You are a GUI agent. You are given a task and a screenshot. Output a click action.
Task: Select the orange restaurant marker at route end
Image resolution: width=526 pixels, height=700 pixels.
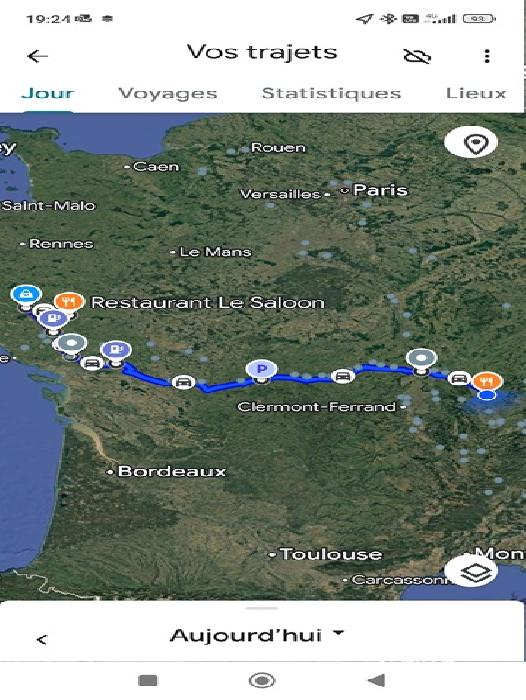pos(488,382)
